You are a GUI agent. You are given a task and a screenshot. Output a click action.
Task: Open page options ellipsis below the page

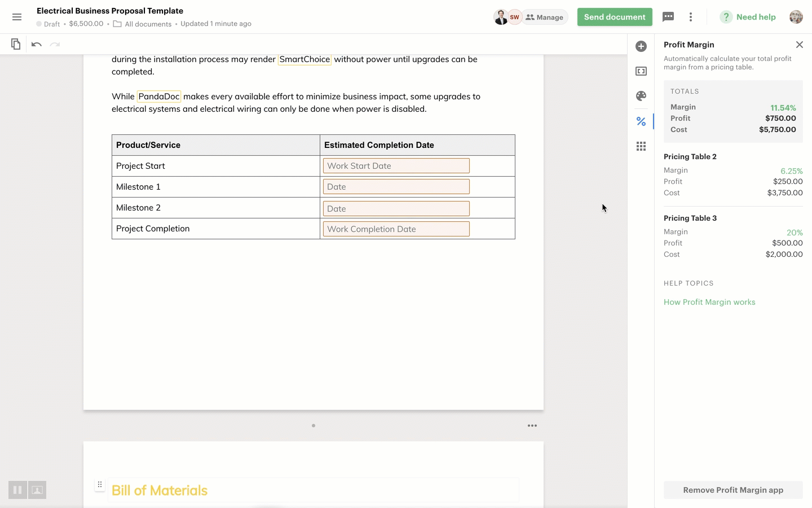coord(532,426)
